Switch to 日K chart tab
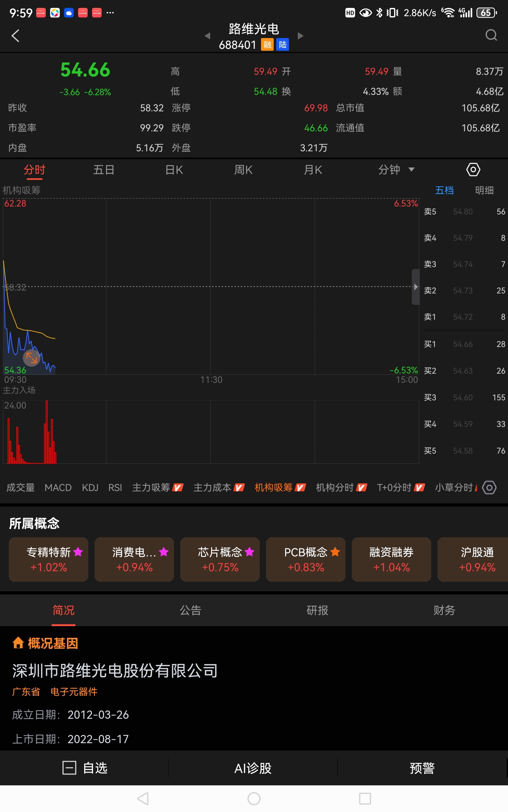Viewport: 508px width, 812px height. (174, 170)
